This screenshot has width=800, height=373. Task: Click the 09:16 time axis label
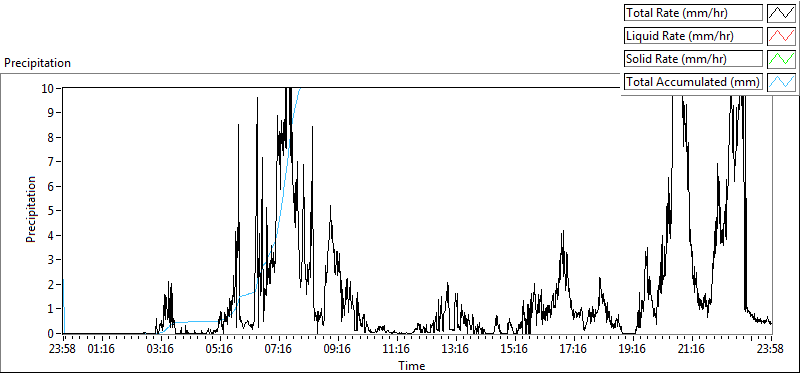338,350
